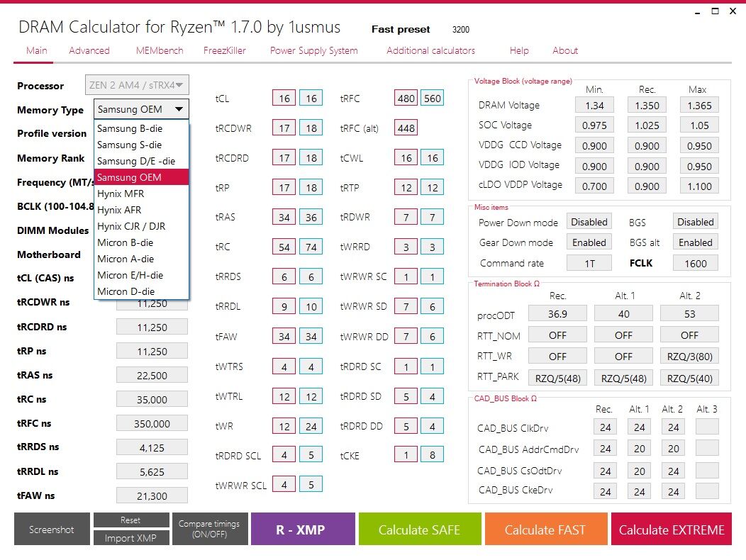Click SOC Voltage Max value 1.05
This screenshot has width=746, height=560.
(x=699, y=125)
